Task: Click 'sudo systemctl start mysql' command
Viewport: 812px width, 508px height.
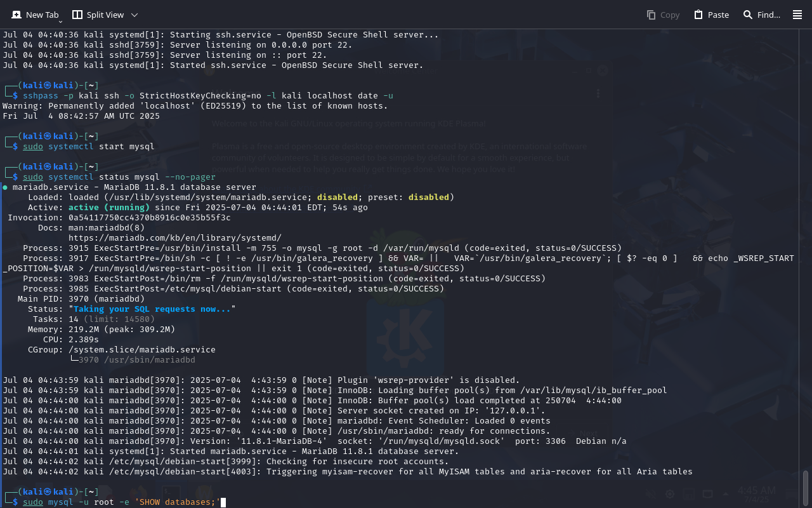Action: [x=89, y=147]
